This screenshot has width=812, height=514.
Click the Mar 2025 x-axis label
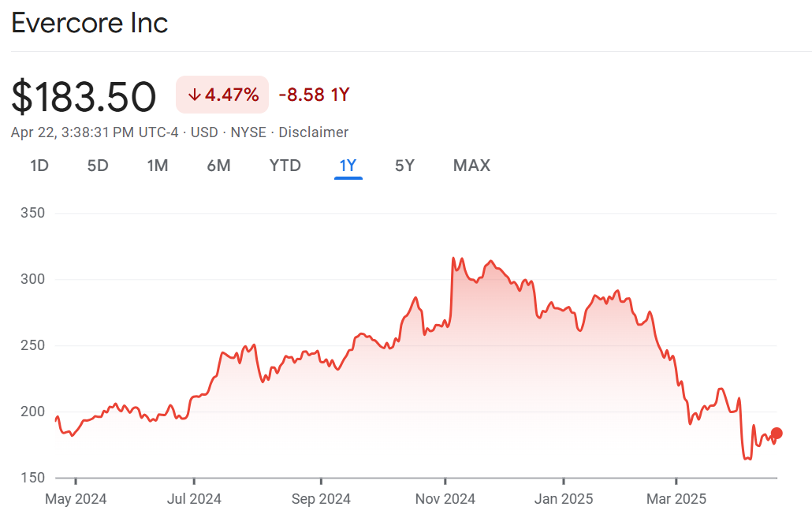pos(676,499)
